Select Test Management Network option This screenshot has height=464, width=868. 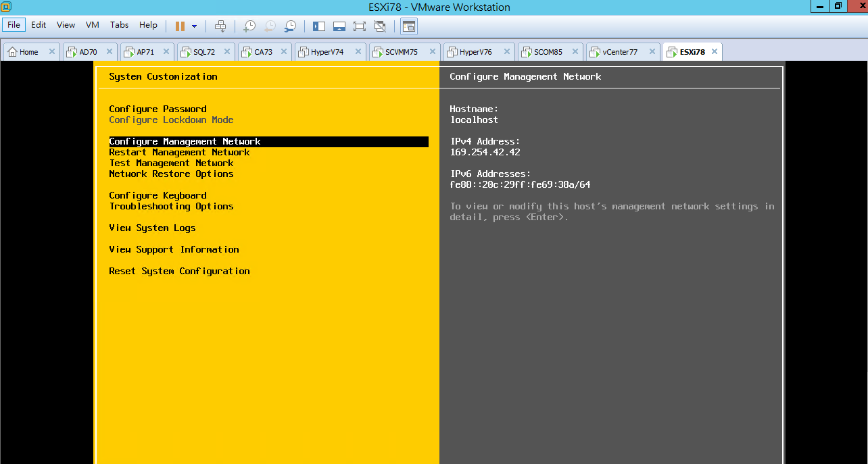pos(171,163)
